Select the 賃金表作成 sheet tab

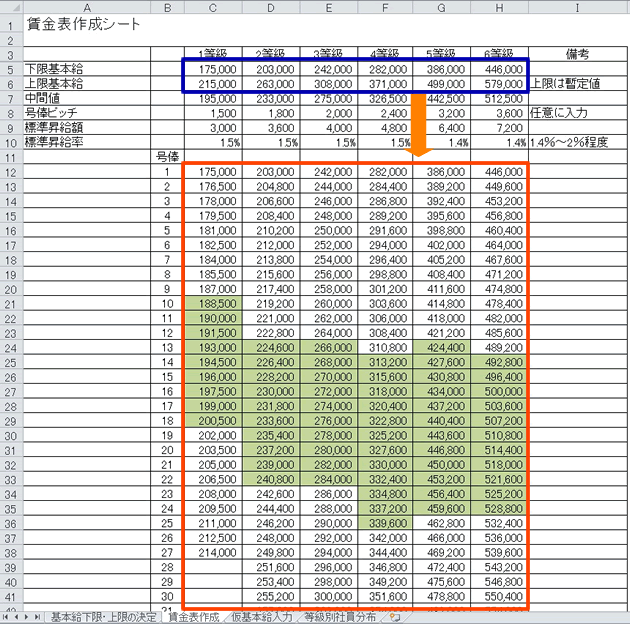click(194, 617)
